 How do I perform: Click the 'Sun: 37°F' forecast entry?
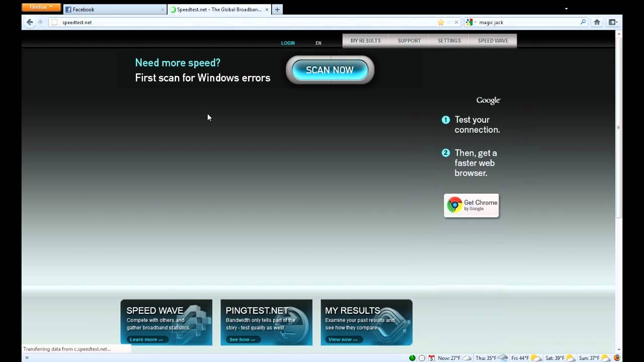(589, 358)
